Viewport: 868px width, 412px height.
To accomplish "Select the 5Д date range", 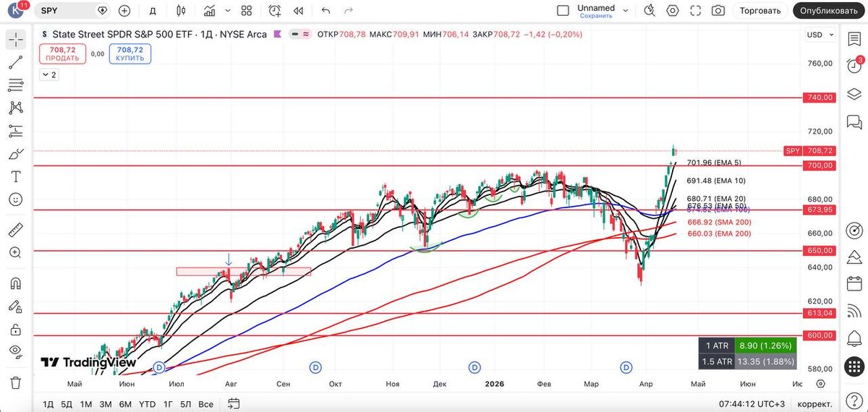I will [67, 404].
